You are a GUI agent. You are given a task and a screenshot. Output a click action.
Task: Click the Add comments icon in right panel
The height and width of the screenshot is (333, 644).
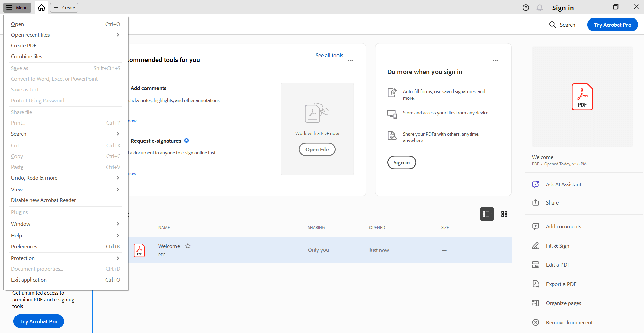point(536,226)
